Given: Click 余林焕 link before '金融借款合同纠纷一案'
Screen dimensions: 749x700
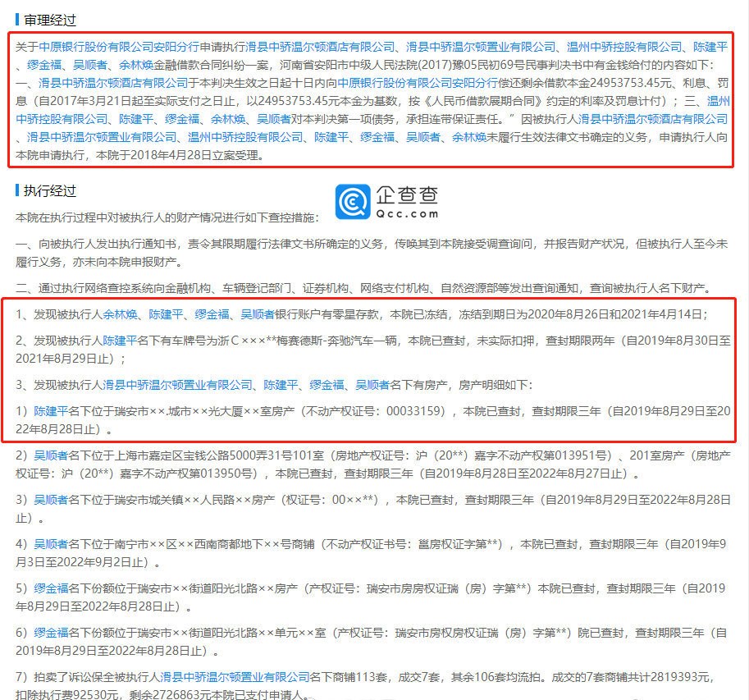Looking at the screenshot, I should pyautogui.click(x=135, y=65).
